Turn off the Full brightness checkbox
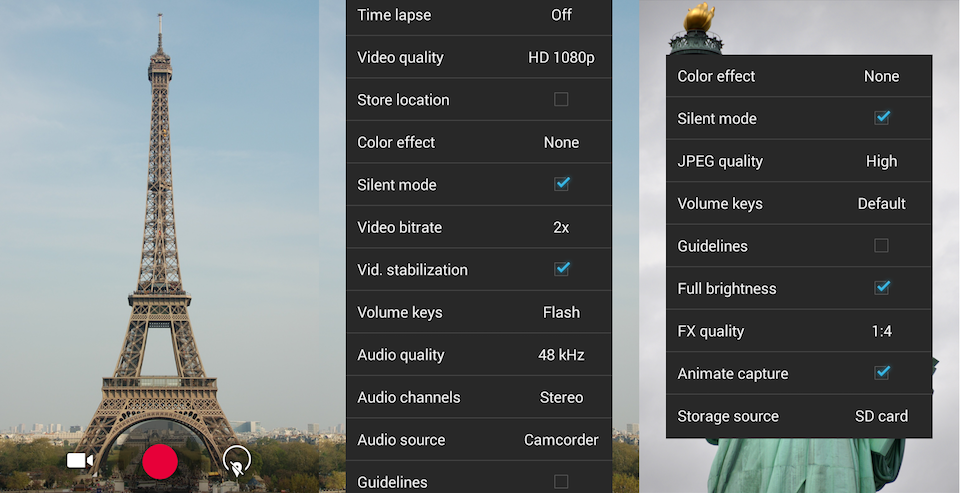 click(x=882, y=287)
